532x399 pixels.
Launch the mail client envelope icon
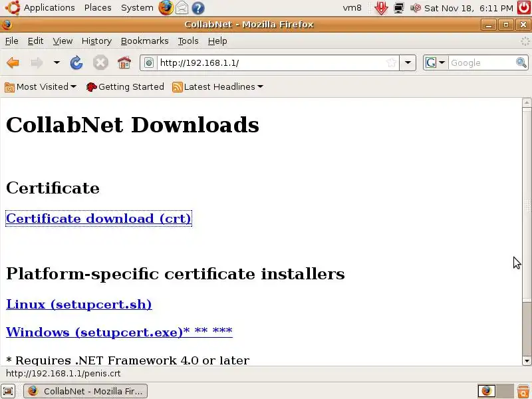click(182, 8)
